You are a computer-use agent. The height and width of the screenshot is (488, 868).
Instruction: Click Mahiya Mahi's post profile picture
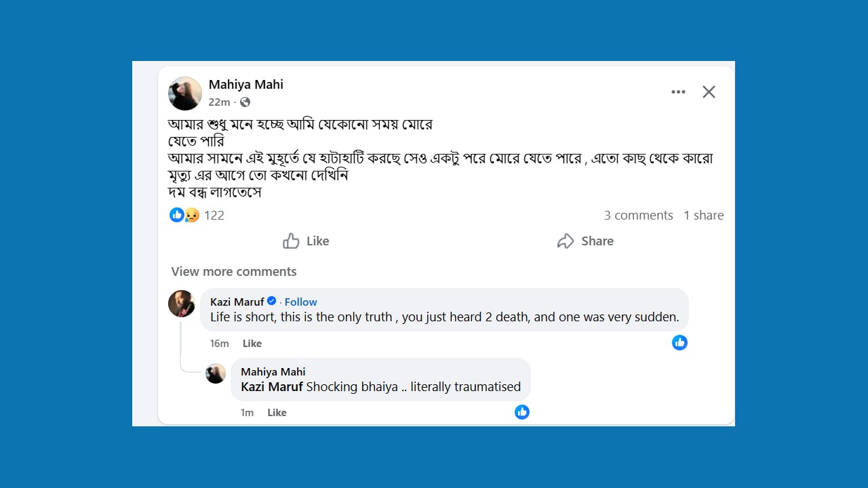(185, 94)
